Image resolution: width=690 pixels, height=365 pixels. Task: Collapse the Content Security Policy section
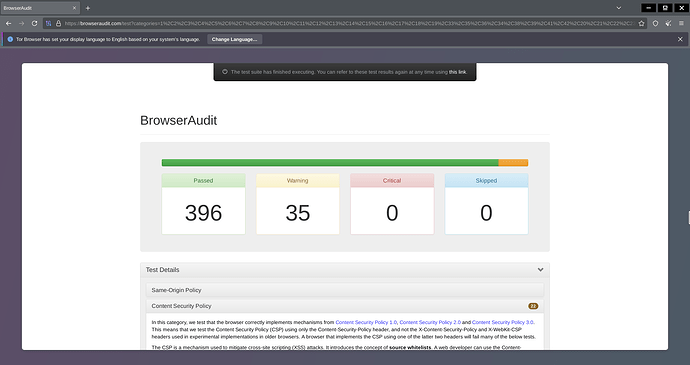(x=345, y=306)
